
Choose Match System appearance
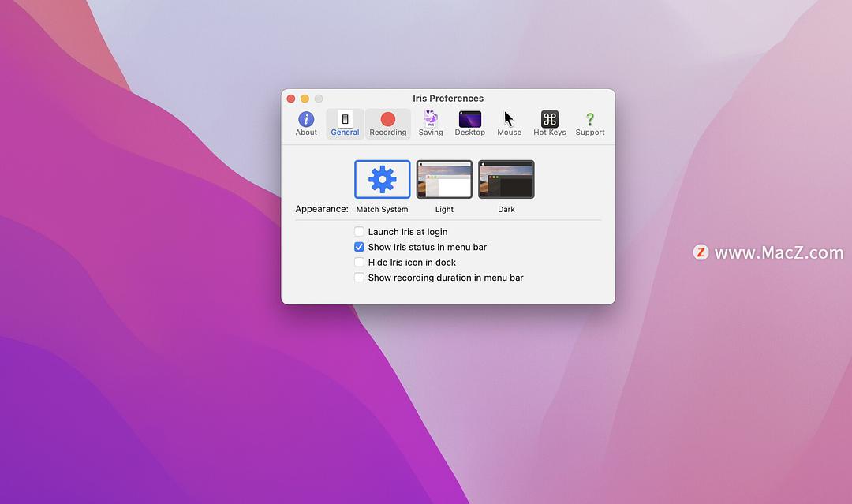coord(382,179)
